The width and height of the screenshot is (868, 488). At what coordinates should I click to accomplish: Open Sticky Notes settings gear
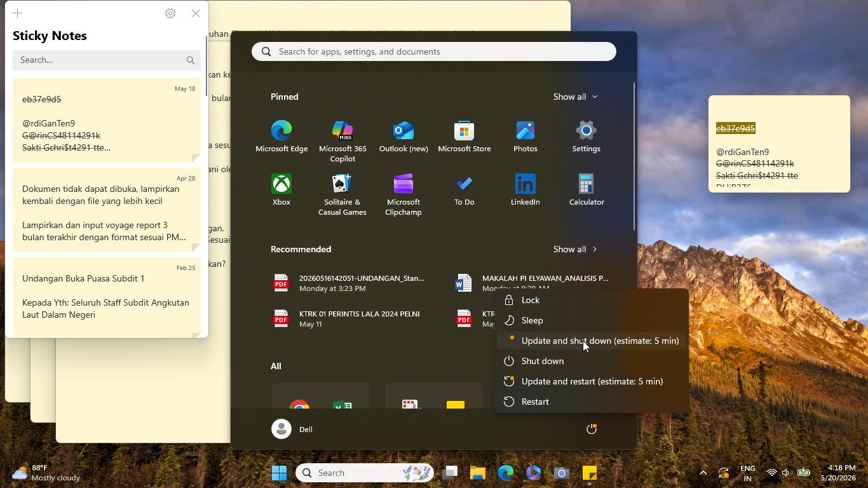[170, 13]
